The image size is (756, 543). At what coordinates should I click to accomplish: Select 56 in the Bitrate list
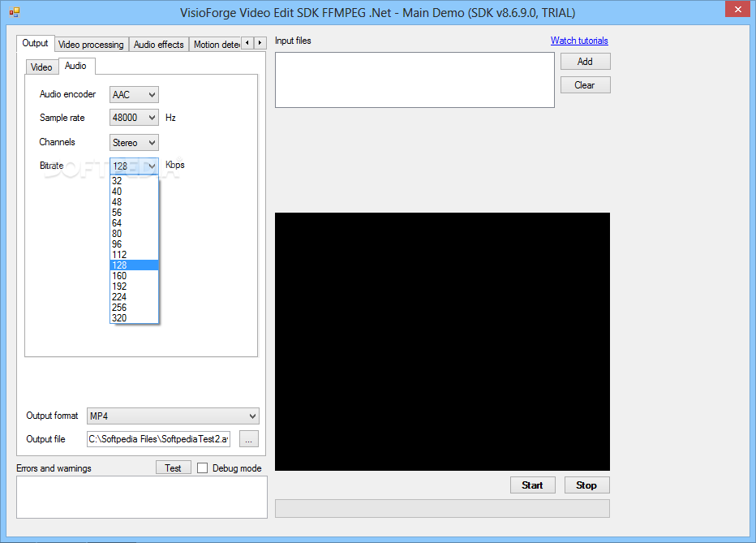[134, 213]
